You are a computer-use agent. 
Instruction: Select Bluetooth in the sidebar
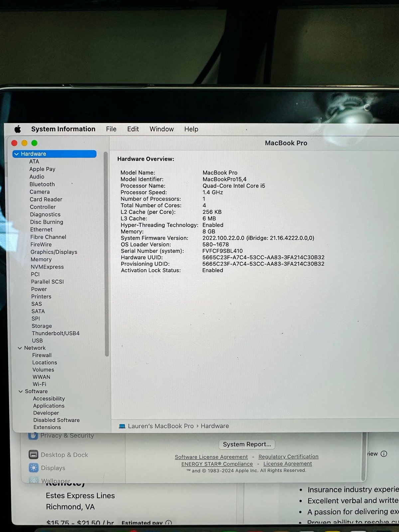[x=42, y=184]
